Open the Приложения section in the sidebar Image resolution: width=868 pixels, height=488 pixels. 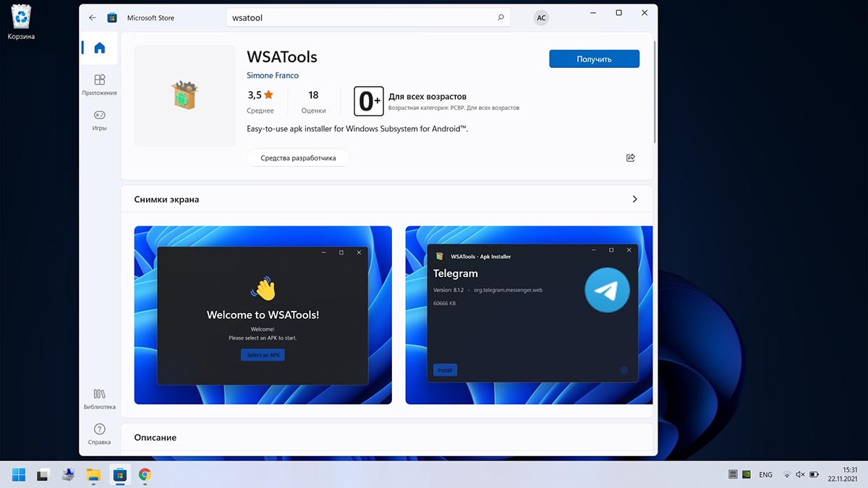(100, 84)
